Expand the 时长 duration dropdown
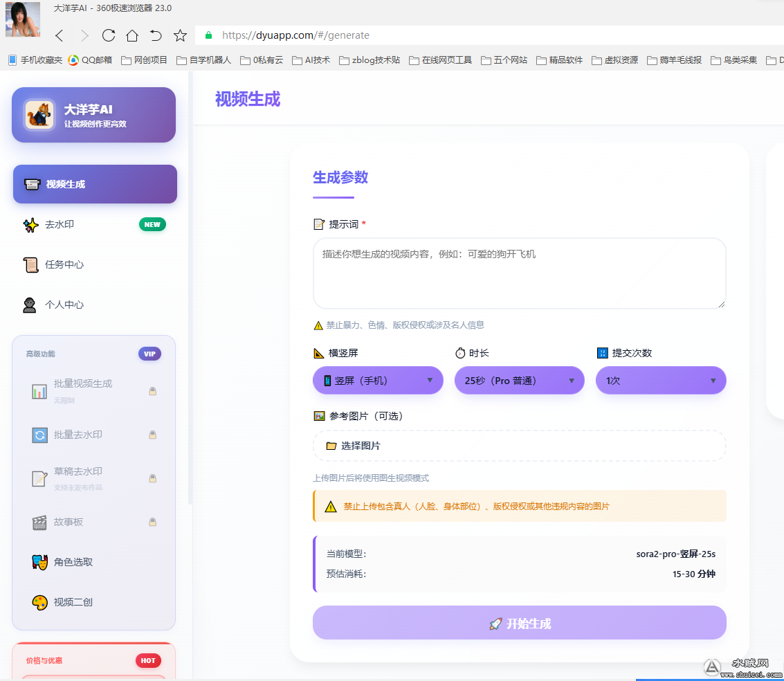 coord(519,381)
